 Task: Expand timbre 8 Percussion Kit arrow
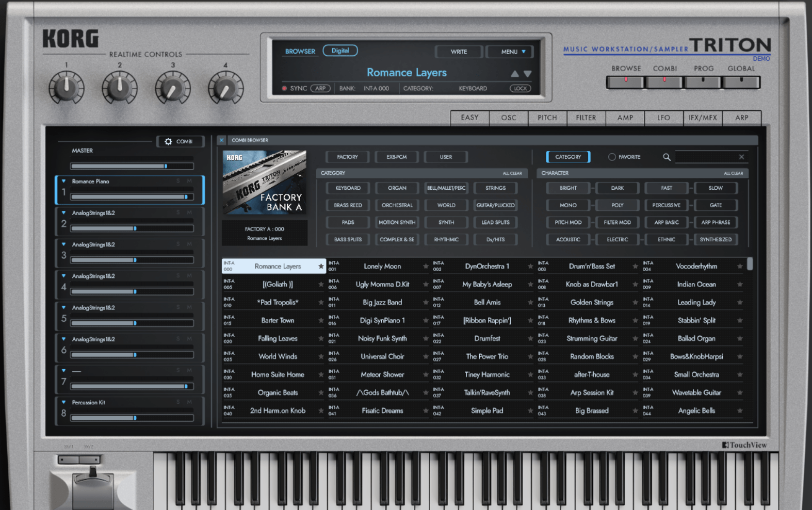point(63,402)
